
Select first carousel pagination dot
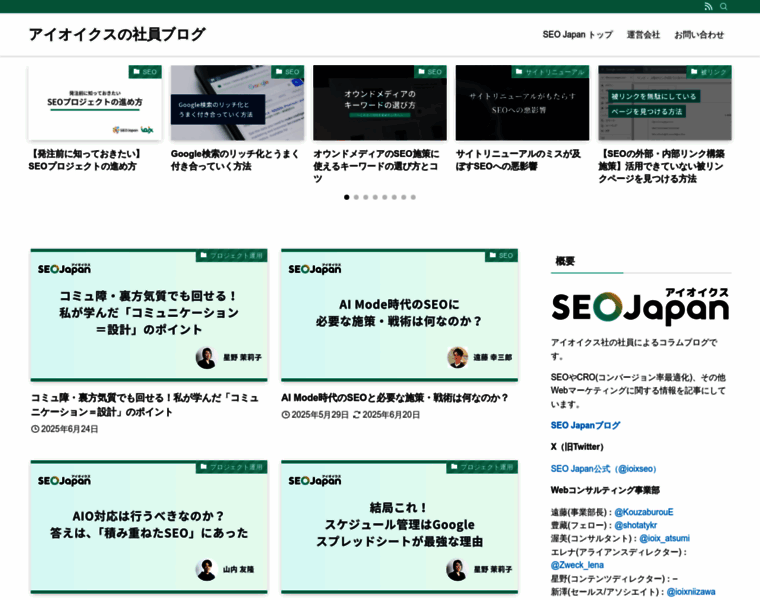tap(347, 197)
